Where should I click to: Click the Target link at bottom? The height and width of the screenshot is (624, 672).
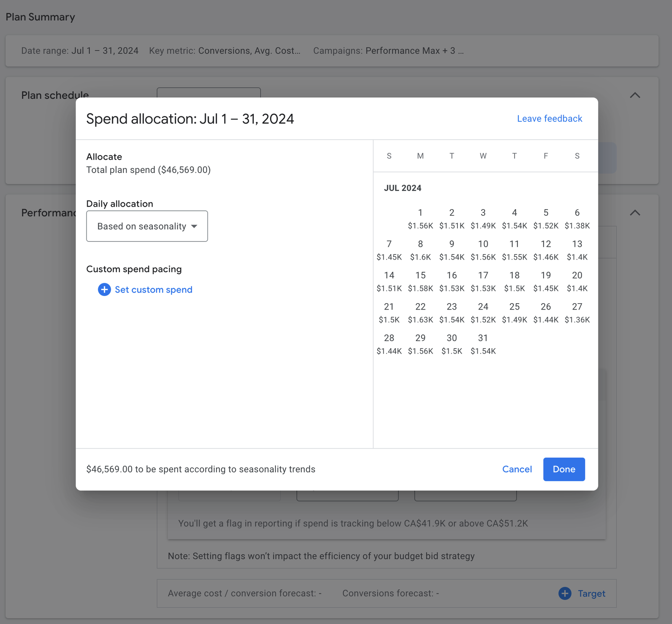591,593
